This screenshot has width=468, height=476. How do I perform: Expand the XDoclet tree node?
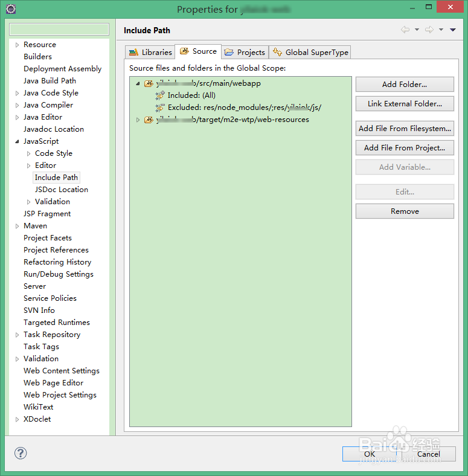pos(18,420)
